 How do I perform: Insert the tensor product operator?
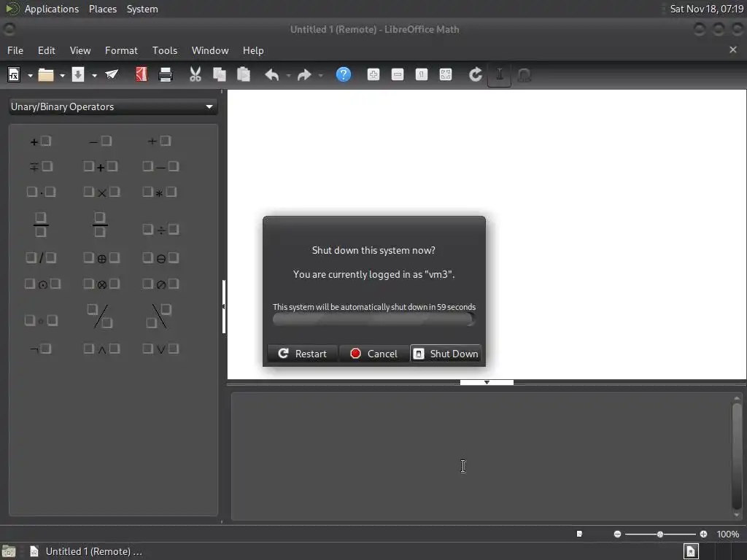(101, 284)
